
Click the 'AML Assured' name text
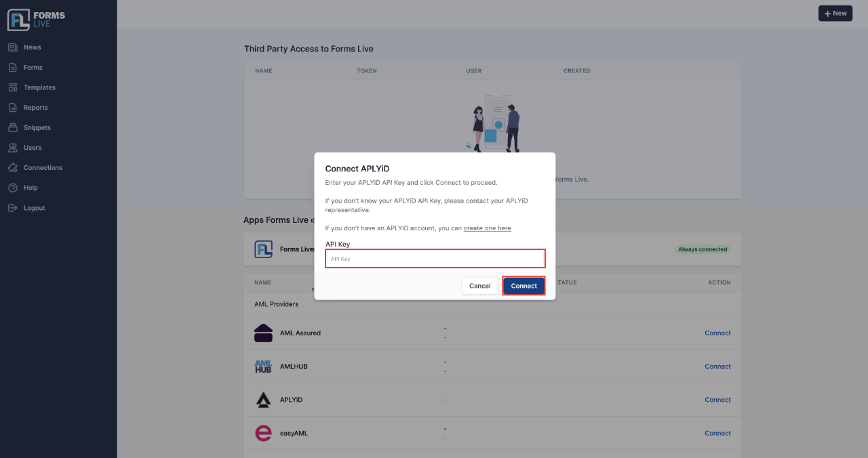[300, 333]
